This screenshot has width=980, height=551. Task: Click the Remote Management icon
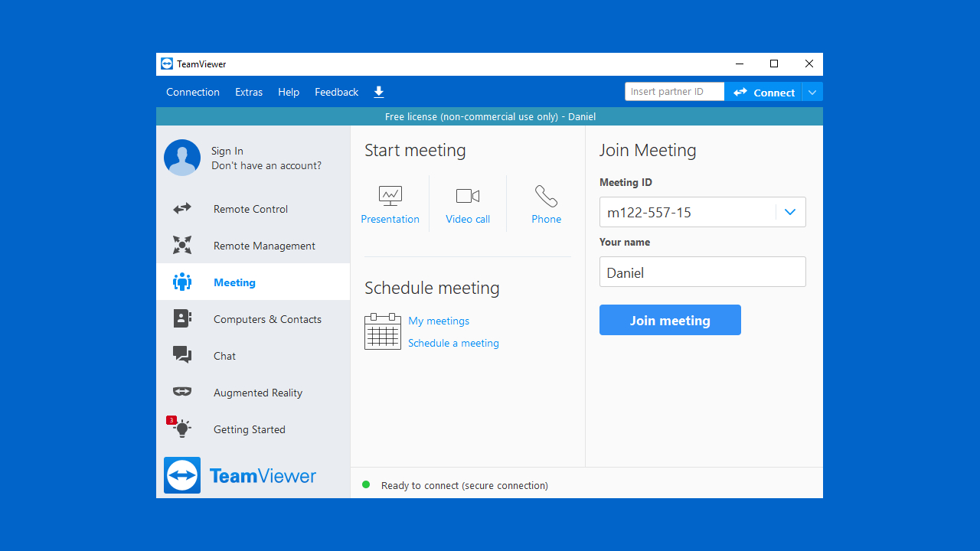182,246
